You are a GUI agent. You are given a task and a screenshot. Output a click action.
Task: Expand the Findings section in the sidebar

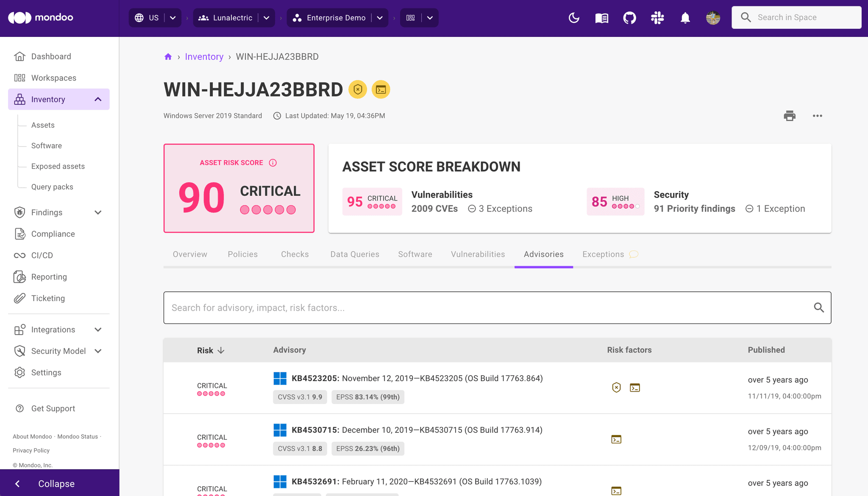(98, 212)
